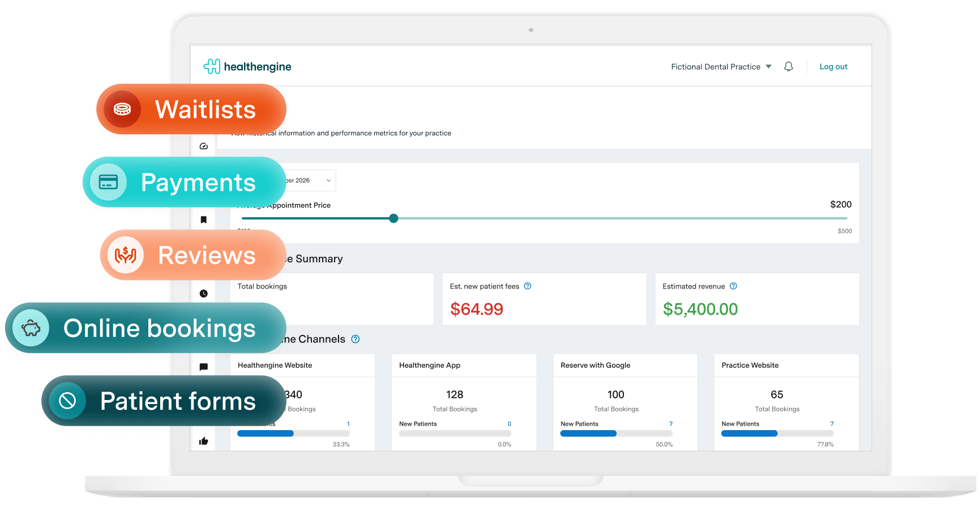Open the dashboard gauge icon in sidebar
Image resolution: width=980 pixels, height=510 pixels.
tap(204, 146)
